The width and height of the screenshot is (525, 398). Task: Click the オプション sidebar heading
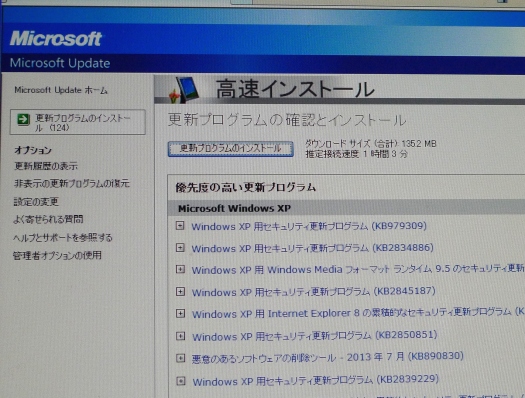click(x=33, y=150)
